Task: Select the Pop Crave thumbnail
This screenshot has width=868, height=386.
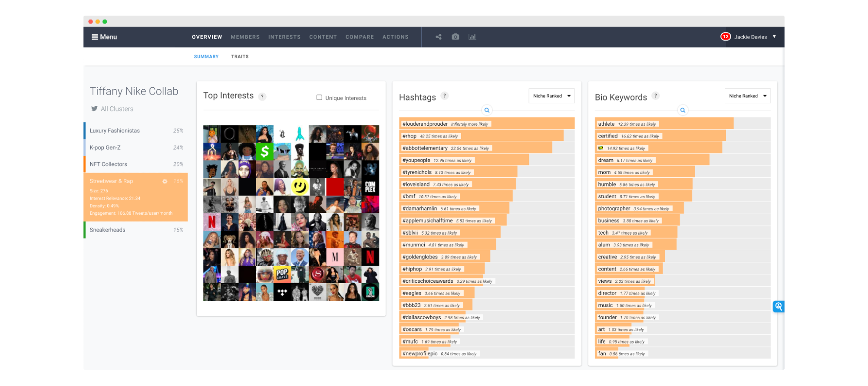Action: [x=282, y=275]
